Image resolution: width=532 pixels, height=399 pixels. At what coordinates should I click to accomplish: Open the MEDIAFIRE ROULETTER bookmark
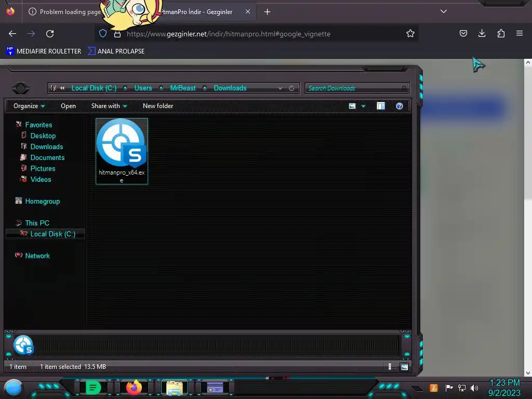pyautogui.click(x=44, y=51)
